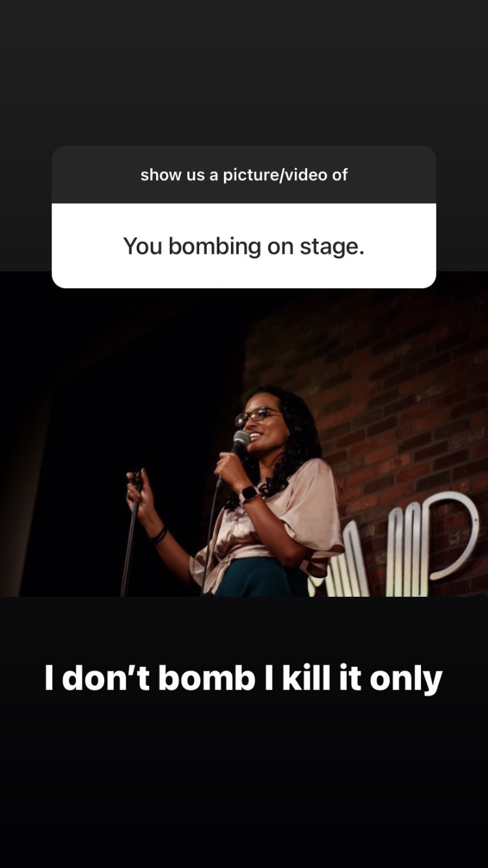488x868 pixels.
Task: Open the stage performance photo
Action: tap(244, 434)
